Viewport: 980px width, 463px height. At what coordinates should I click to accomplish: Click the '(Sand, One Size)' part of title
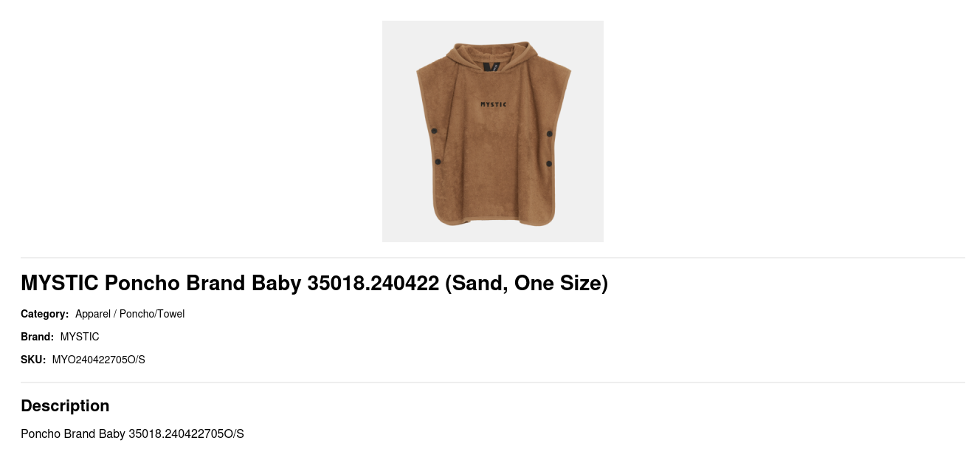pyautogui.click(x=526, y=283)
